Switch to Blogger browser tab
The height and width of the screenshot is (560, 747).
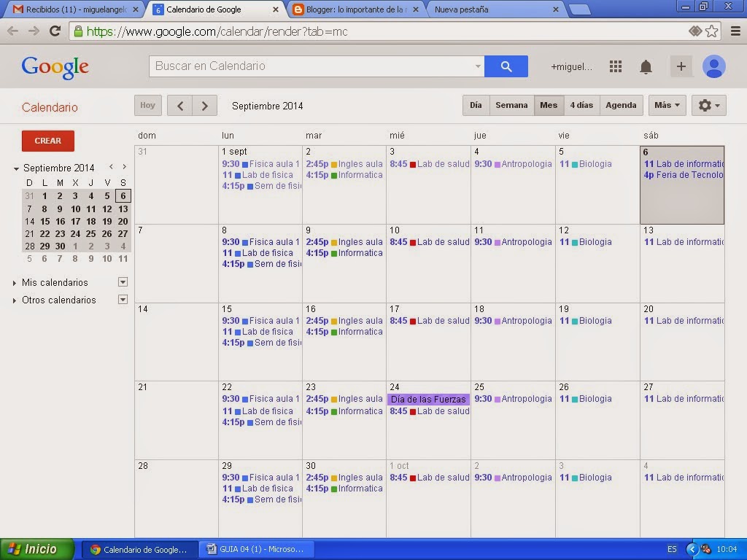355,9
